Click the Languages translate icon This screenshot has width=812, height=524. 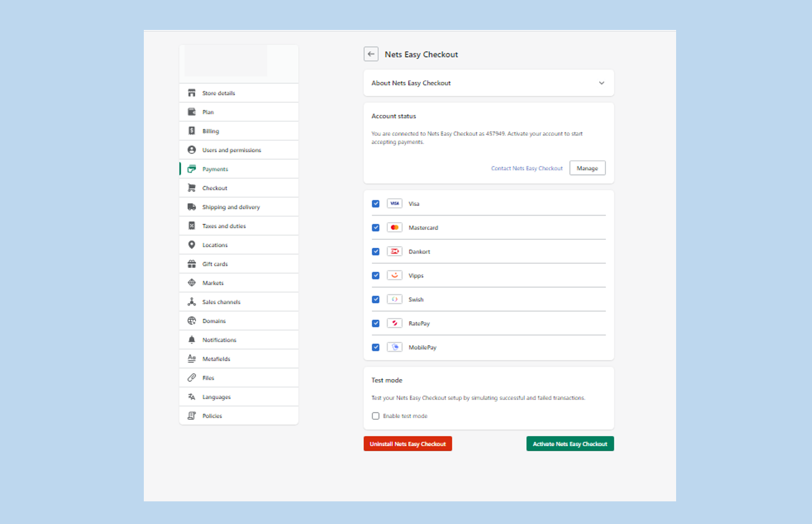pyautogui.click(x=192, y=397)
